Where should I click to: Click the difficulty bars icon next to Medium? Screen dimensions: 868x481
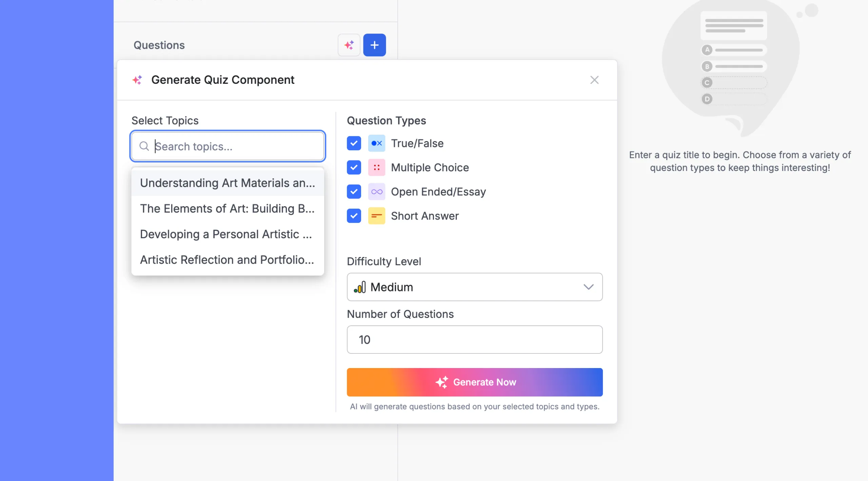click(x=360, y=287)
